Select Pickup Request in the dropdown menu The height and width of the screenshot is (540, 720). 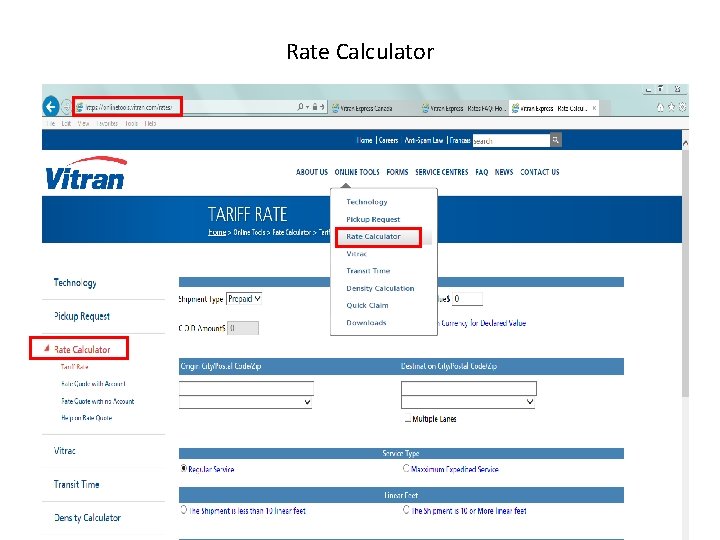click(x=373, y=219)
